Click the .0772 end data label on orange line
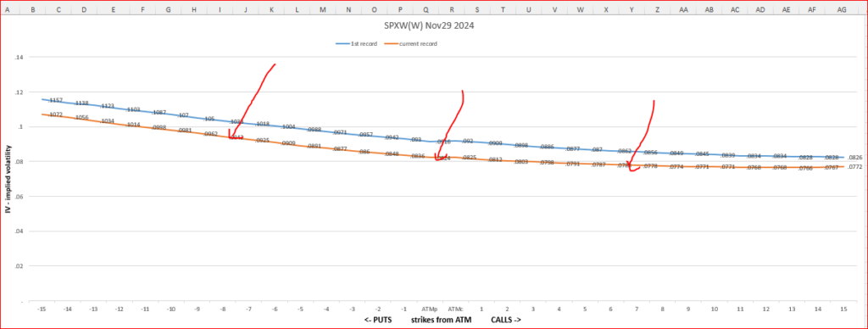 tap(856, 167)
